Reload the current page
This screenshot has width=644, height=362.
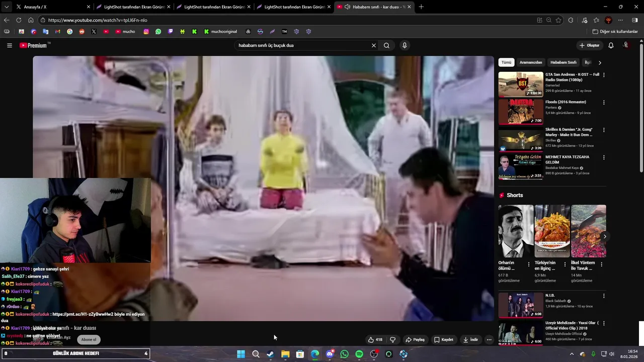pos(19,20)
